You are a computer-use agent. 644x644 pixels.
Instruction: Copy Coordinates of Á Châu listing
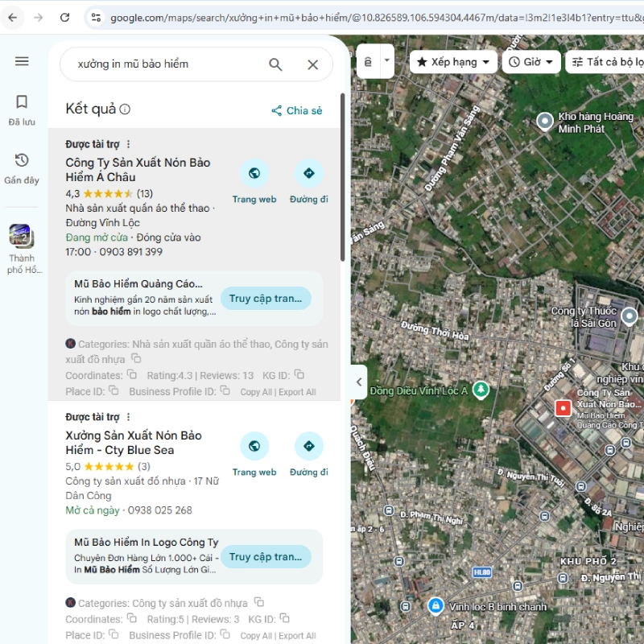coord(132,374)
